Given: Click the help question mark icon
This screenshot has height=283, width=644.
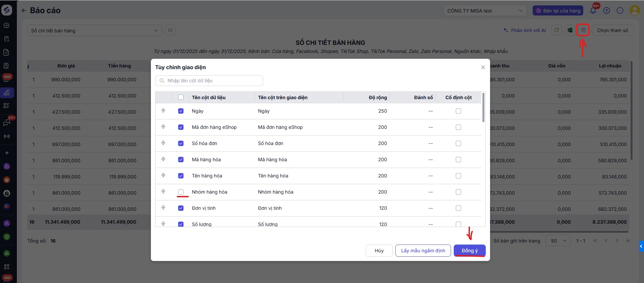Looking at the screenshot, I should click(607, 10).
